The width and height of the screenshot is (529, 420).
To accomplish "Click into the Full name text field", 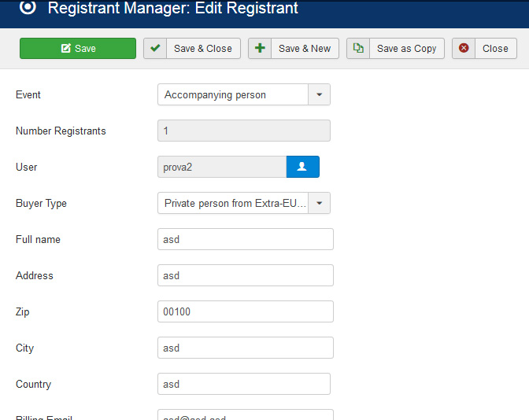I will [245, 239].
